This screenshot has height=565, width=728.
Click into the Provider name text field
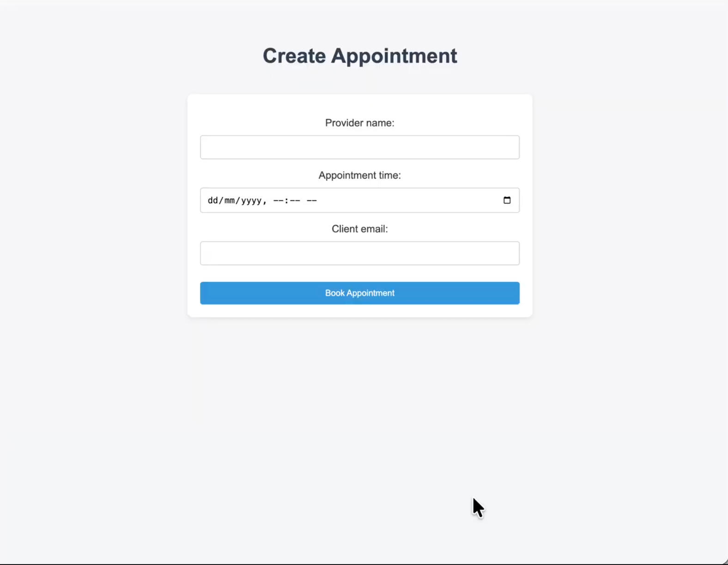pyautogui.click(x=359, y=147)
